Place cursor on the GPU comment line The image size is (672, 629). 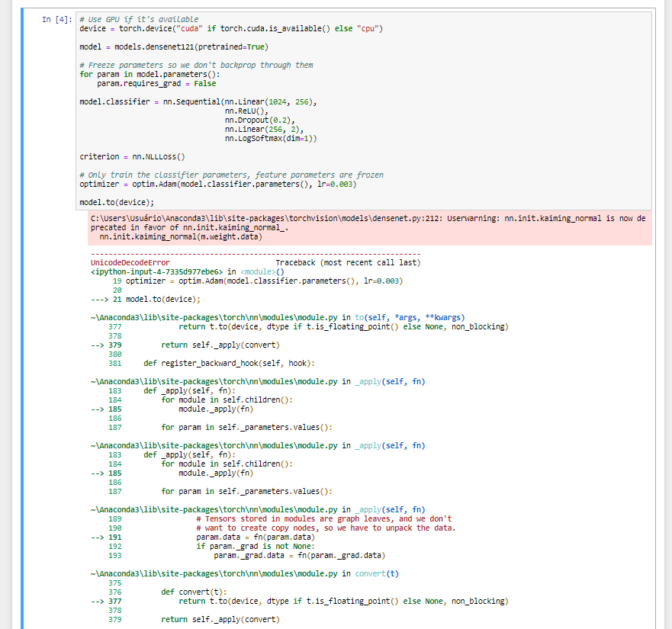[x=139, y=19]
